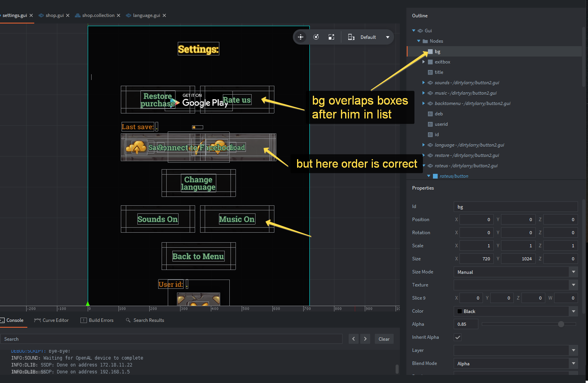Click the Gui scene icon in Outline
This screenshot has height=383, width=588.
tap(420, 30)
